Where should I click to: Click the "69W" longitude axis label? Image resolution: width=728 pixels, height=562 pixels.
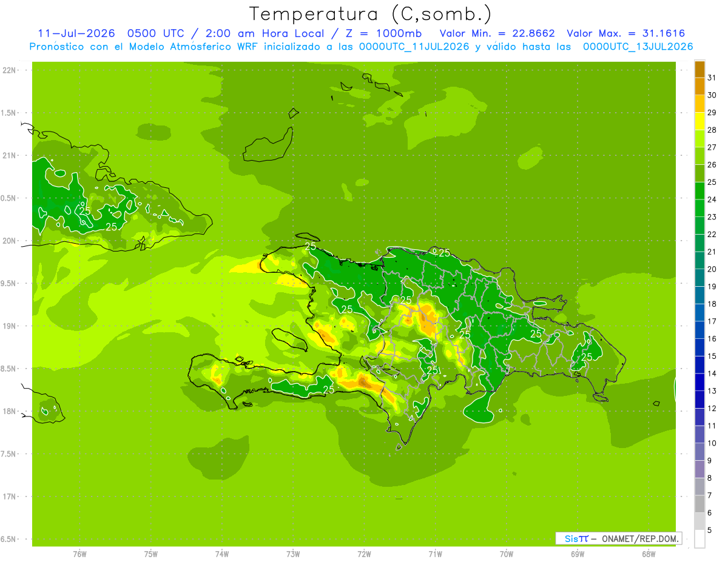click(x=577, y=554)
